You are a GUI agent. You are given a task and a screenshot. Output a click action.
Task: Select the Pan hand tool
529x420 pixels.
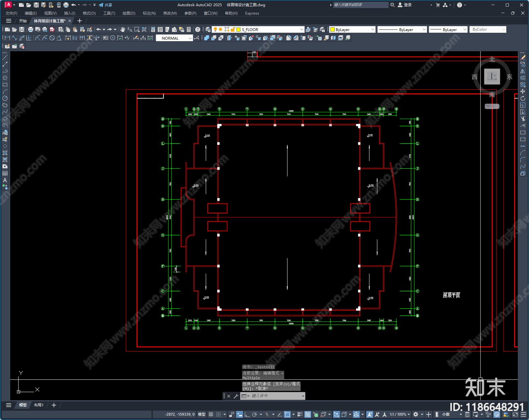click(x=123, y=29)
